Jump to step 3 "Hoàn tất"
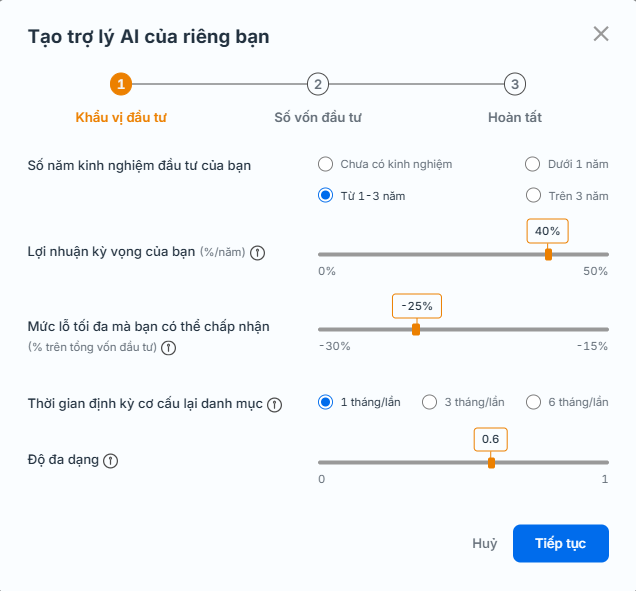This screenshot has width=636, height=591. (514, 84)
